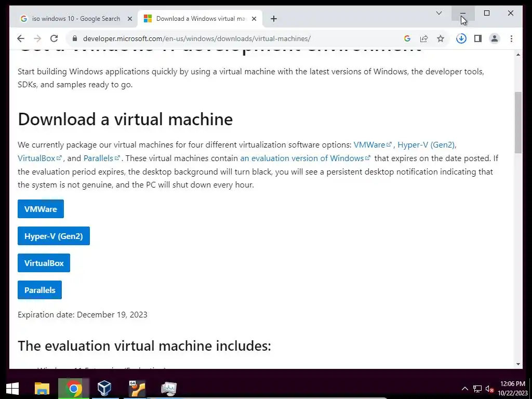
Task: Open the Hyper-V (Gen2) inline text link
Action: (x=427, y=145)
